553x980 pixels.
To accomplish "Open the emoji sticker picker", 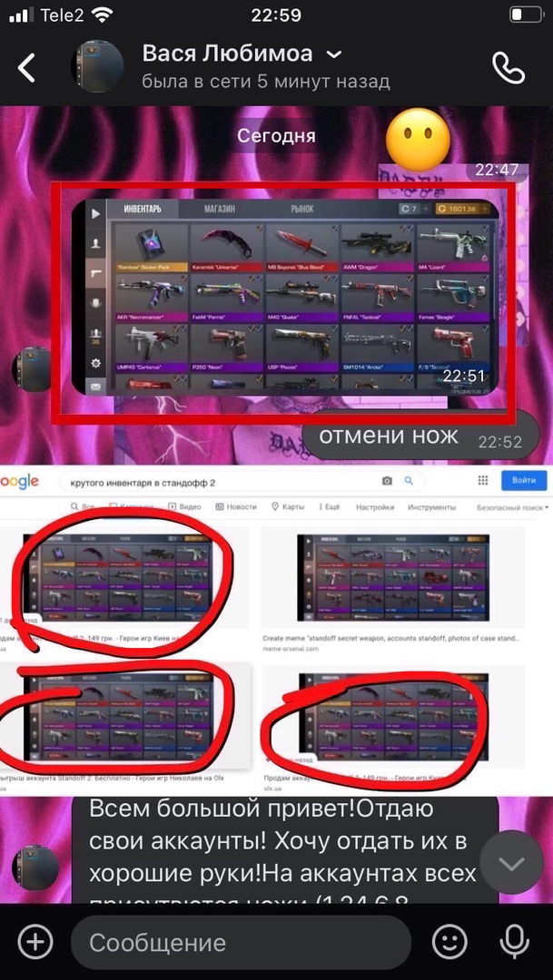I will (x=449, y=941).
